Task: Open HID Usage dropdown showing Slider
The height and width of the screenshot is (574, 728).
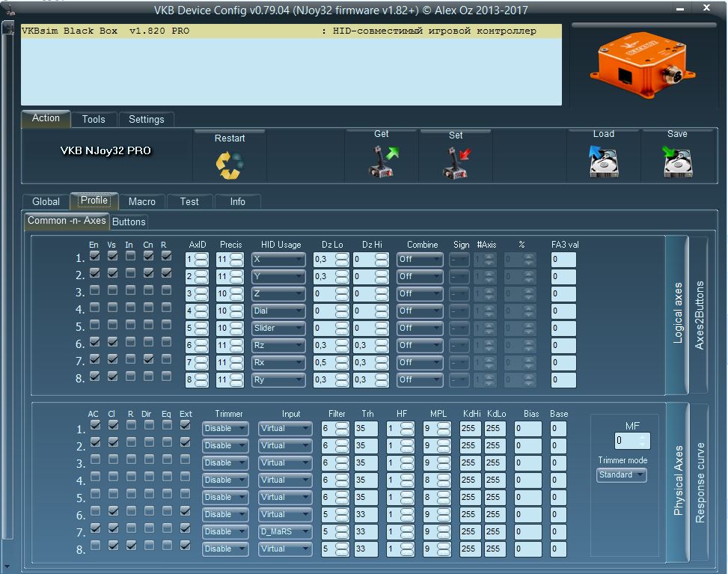Action: click(278, 329)
